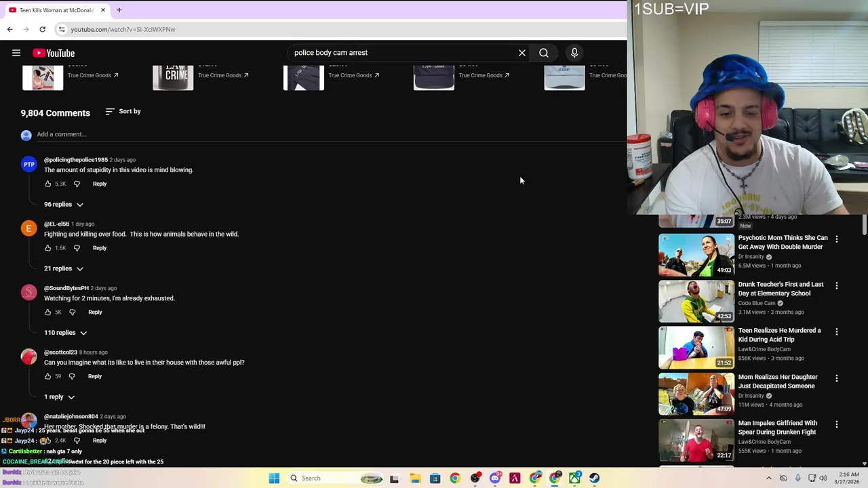
Task: Open the Windows Start menu
Action: 274,479
